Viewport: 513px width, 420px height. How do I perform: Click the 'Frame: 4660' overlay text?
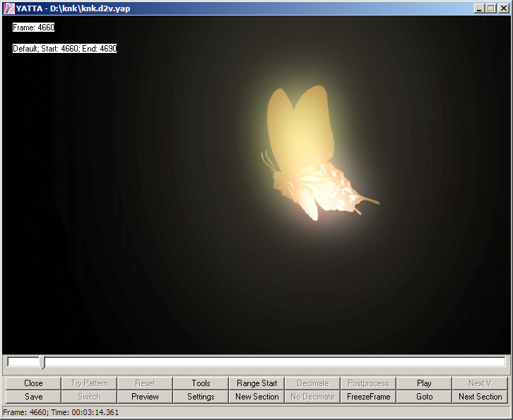tap(33, 27)
